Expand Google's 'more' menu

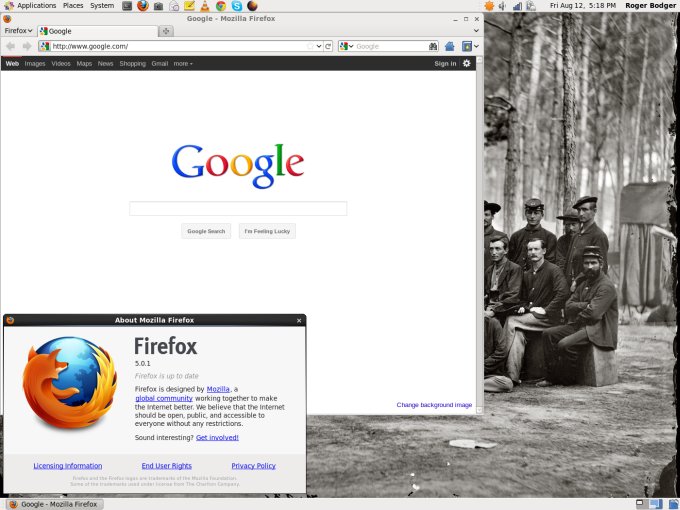pyautogui.click(x=183, y=64)
